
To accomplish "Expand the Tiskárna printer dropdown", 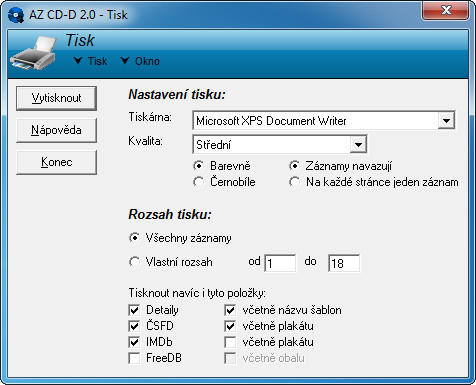I will click(446, 120).
